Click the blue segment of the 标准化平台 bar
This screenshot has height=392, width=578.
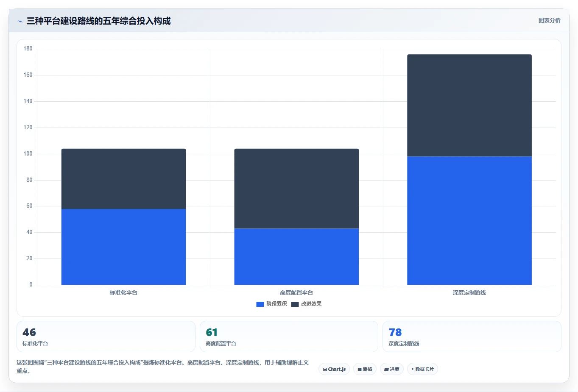pos(123,247)
